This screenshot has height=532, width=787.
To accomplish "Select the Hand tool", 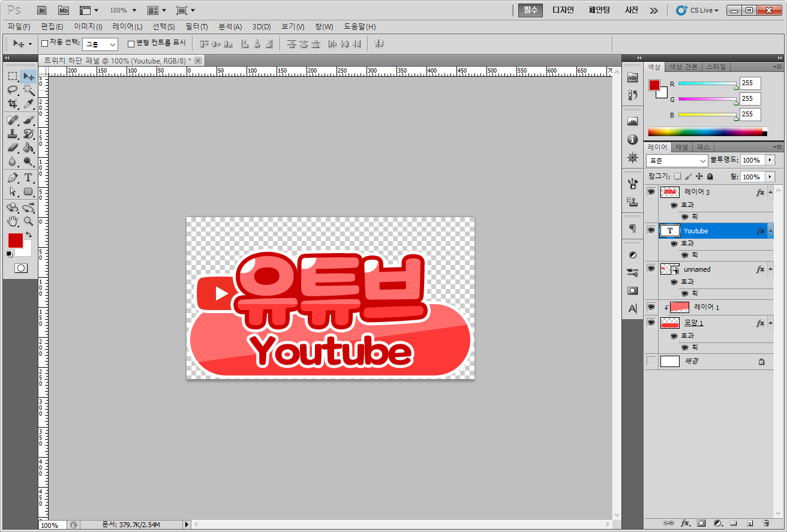I will 13,221.
